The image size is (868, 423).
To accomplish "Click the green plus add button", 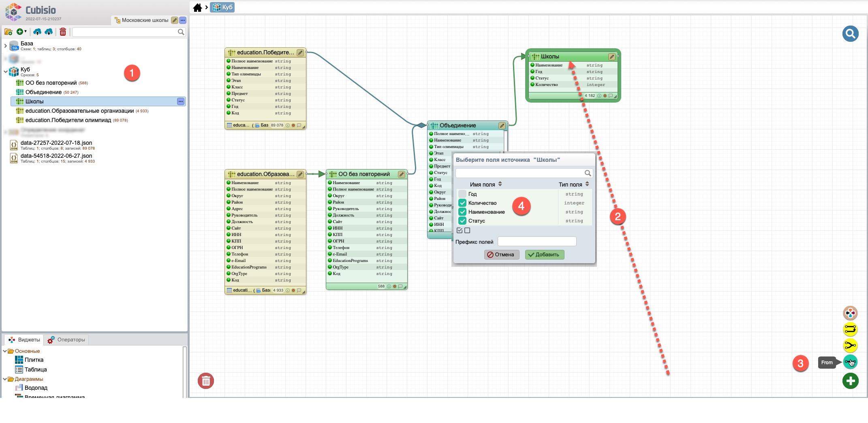I will pos(850,381).
